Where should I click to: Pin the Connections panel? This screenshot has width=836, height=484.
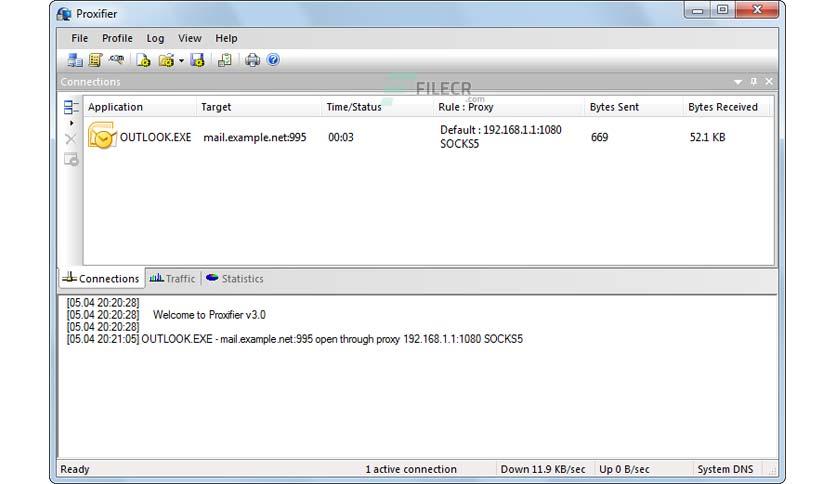tap(753, 82)
